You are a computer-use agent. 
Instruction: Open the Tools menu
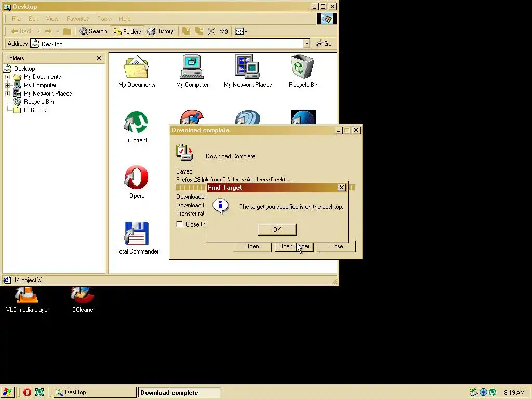point(104,19)
